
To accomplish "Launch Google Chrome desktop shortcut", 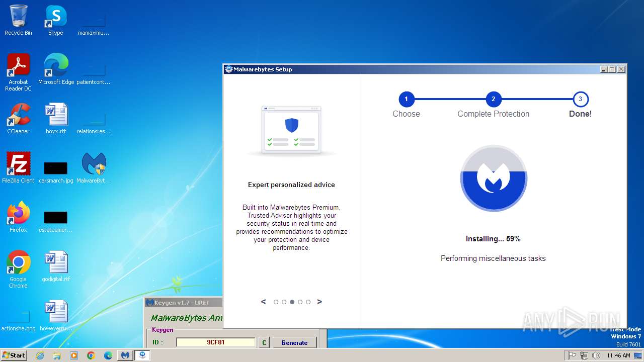I will 18,269.
